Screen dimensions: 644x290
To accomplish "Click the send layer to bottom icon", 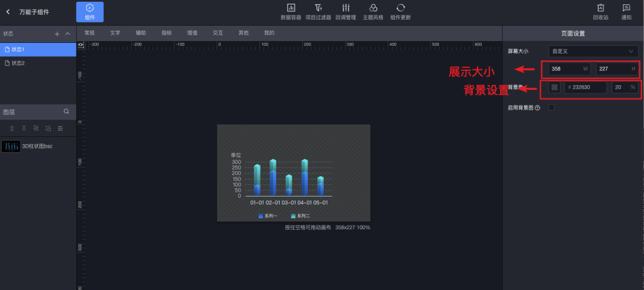I will pos(24,129).
